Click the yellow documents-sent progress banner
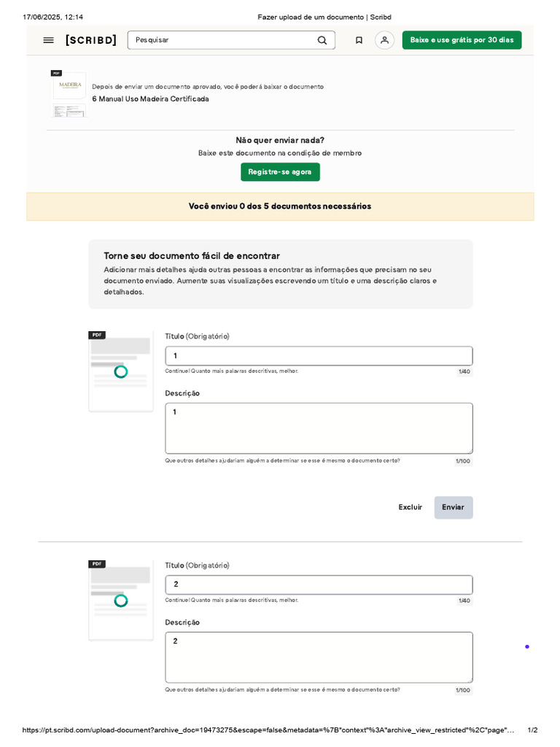Viewport: 560px width, 747px height. [x=280, y=206]
